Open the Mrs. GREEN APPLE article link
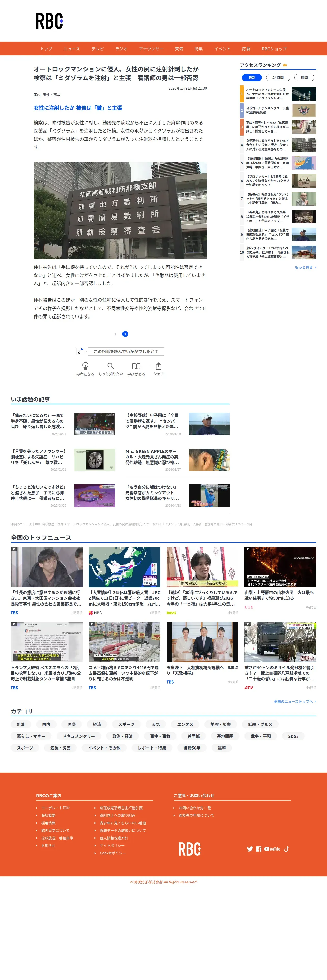This screenshot has height=980, width=327. pos(152,457)
